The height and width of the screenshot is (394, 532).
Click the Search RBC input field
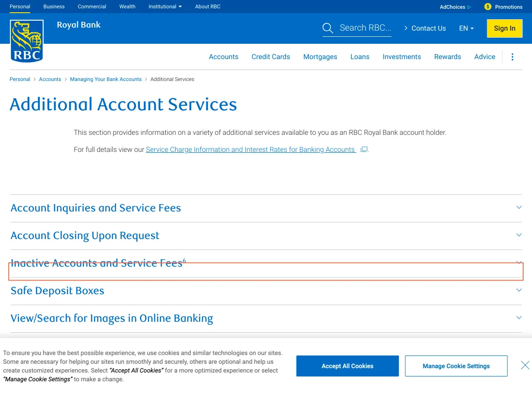pyautogui.click(x=365, y=28)
